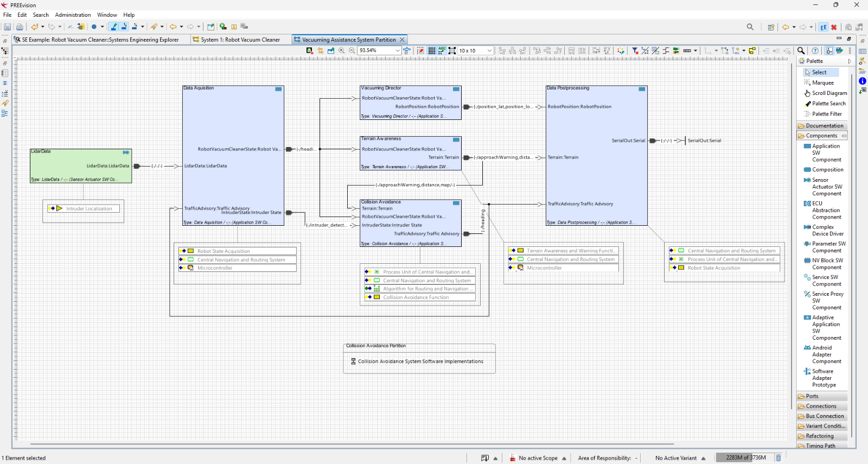Click the horizontal scrollbar below the diagram
The height and width of the screenshot is (464, 868).
click(353, 444)
